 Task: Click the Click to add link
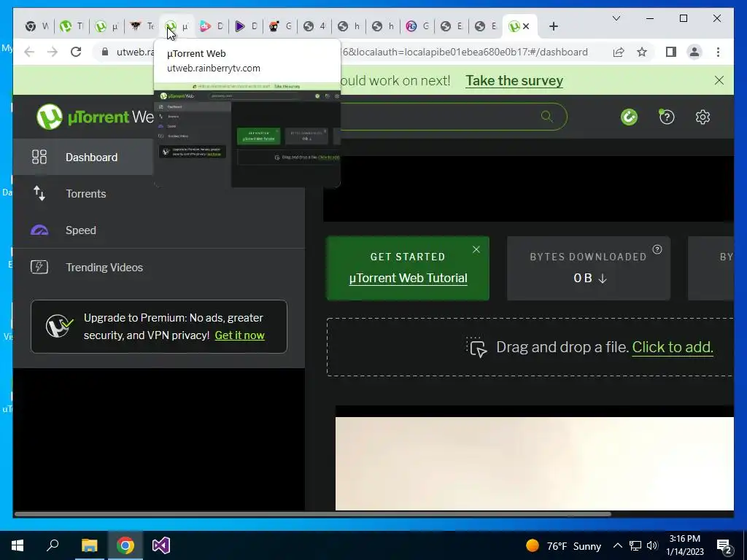[672, 347]
